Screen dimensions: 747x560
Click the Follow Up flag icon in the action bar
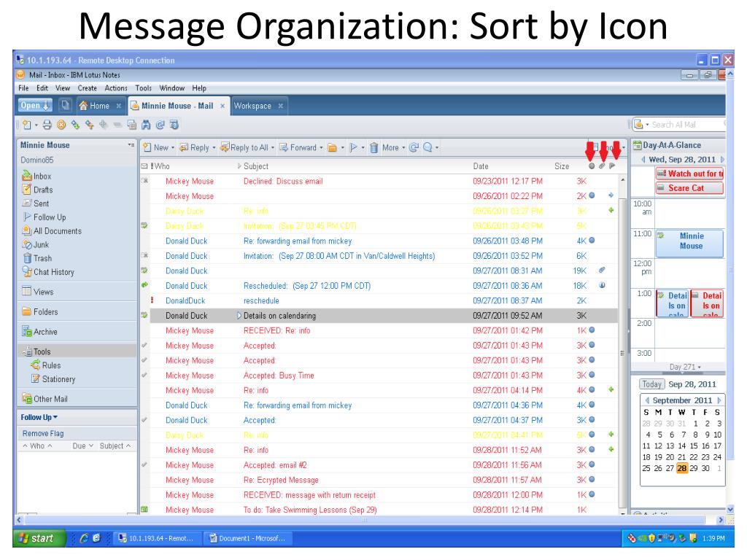(353, 147)
